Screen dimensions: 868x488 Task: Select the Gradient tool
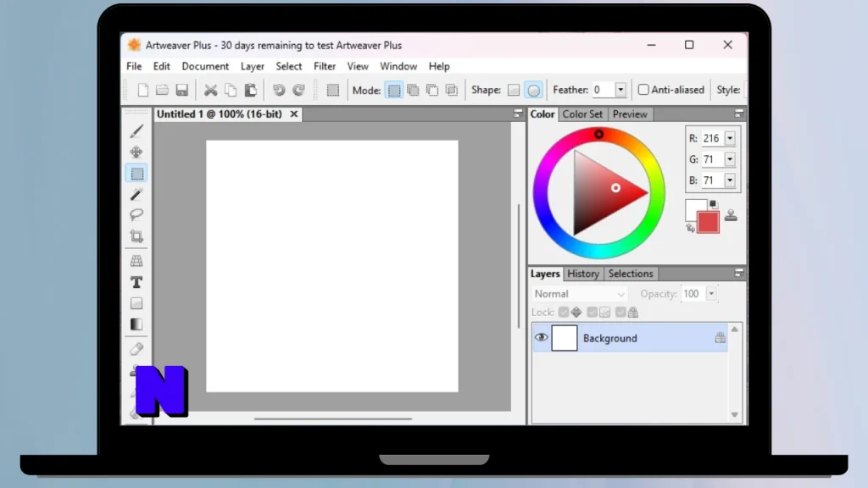136,324
